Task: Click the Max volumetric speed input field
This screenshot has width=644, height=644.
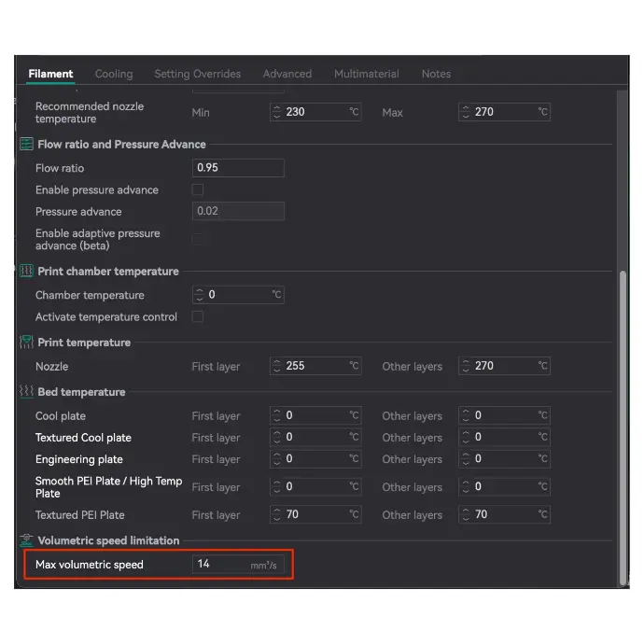Action: 220,565
